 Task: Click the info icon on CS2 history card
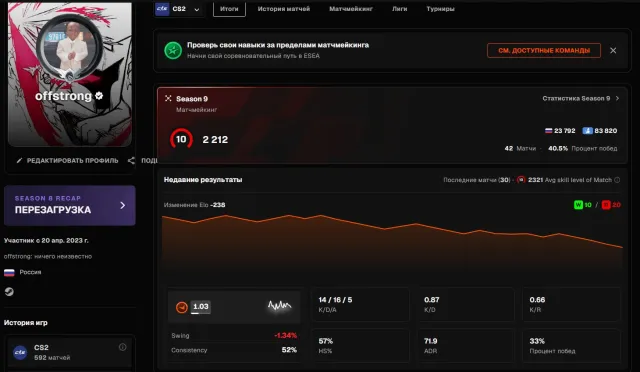(x=122, y=347)
